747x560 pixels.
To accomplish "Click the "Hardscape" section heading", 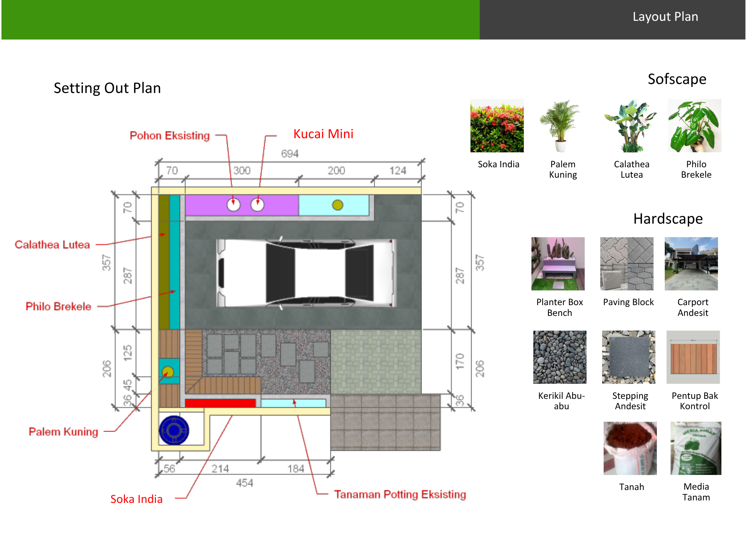I will coord(668,219).
